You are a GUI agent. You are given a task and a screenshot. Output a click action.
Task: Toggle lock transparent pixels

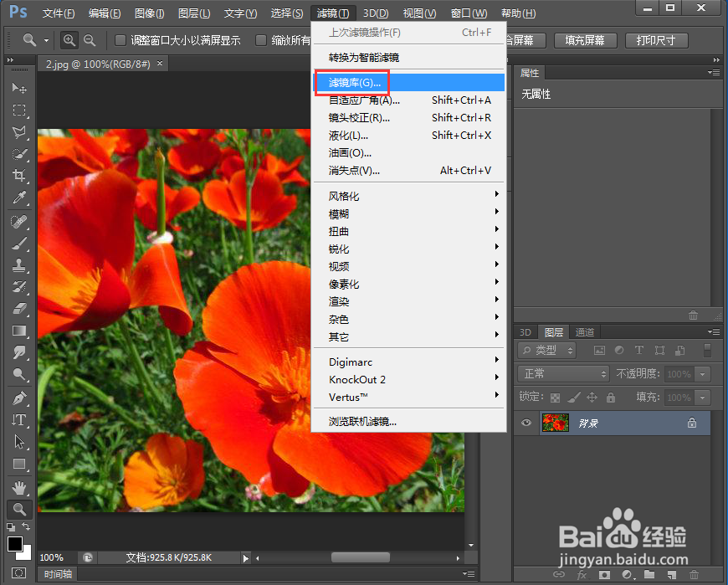555,398
